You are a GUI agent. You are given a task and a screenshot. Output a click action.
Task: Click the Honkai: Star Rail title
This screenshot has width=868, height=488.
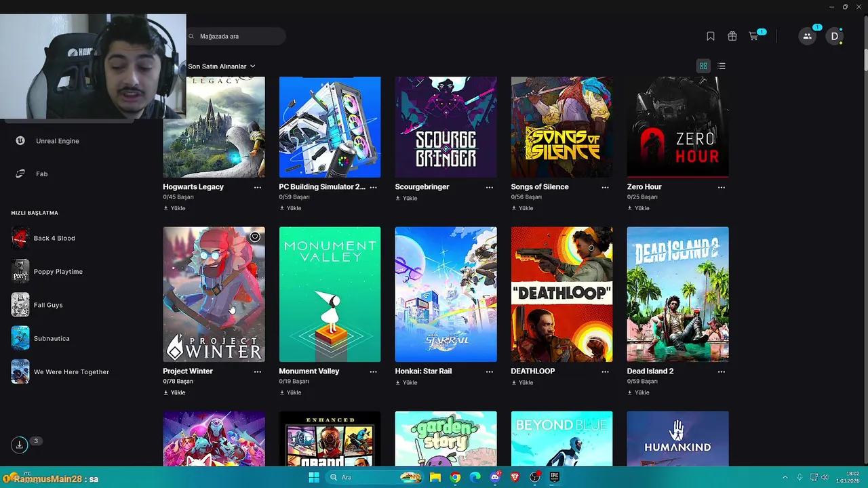[423, 371]
